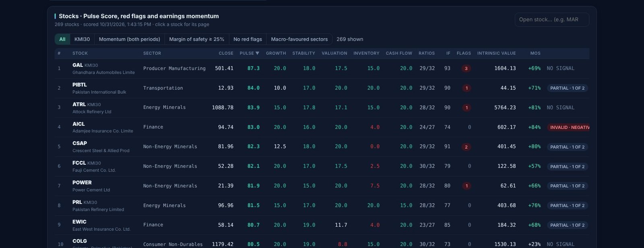Click NO SIGNAL text in GAL row
This screenshot has width=644, height=248.
coord(560,68)
